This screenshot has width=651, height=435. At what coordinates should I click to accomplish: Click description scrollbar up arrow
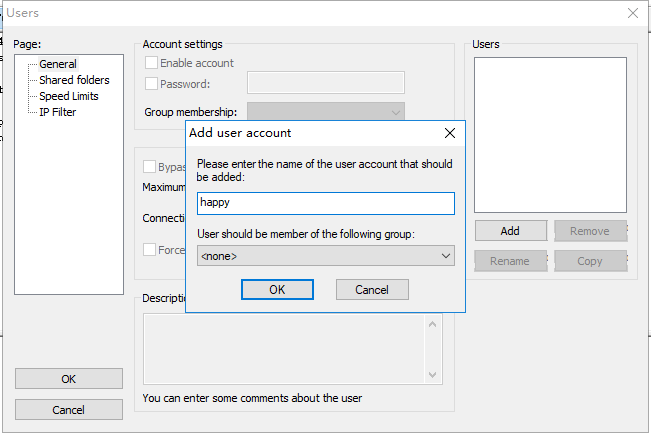(434, 323)
